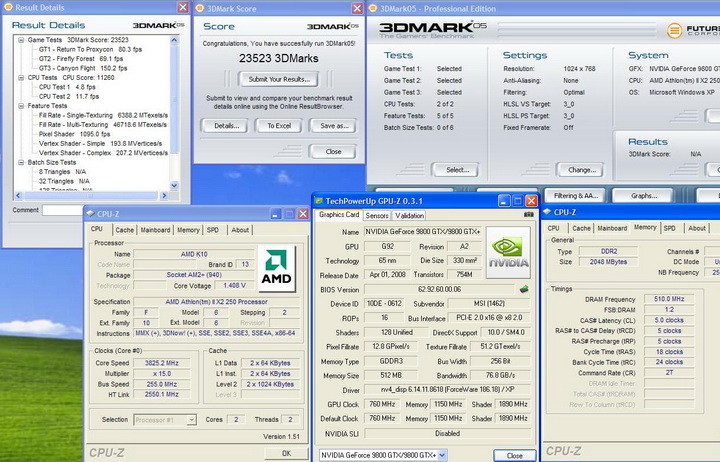Click left CPU-Z window title icon
The width and height of the screenshot is (720, 462).
click(x=91, y=214)
